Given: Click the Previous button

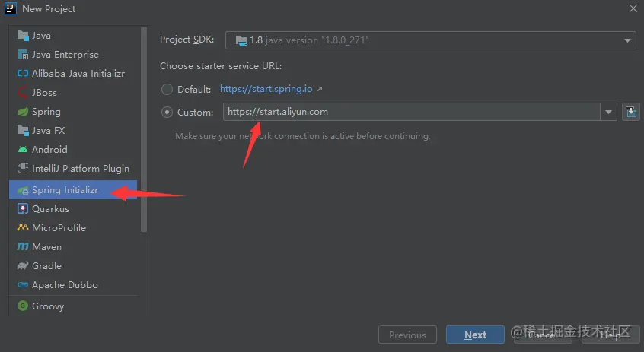Looking at the screenshot, I should click(407, 335).
